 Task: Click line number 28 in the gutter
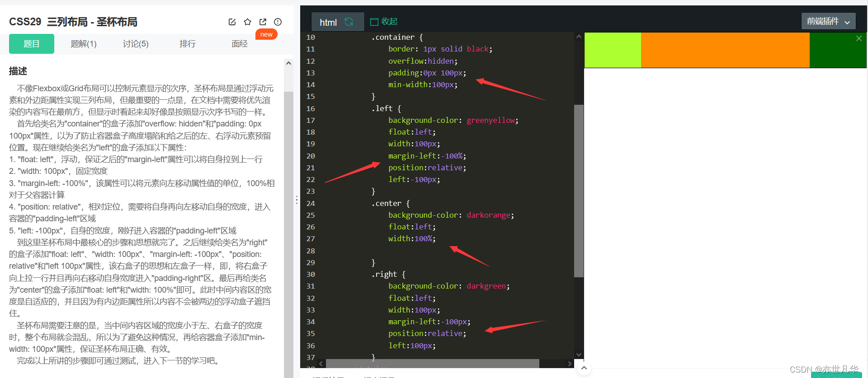[311, 251]
